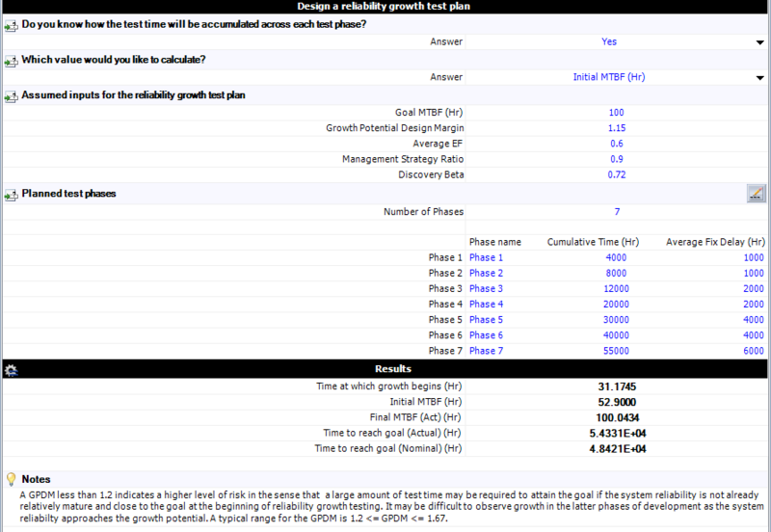Open the Yes answer dropdown arrow
The height and width of the screenshot is (532, 771).
[x=759, y=42]
